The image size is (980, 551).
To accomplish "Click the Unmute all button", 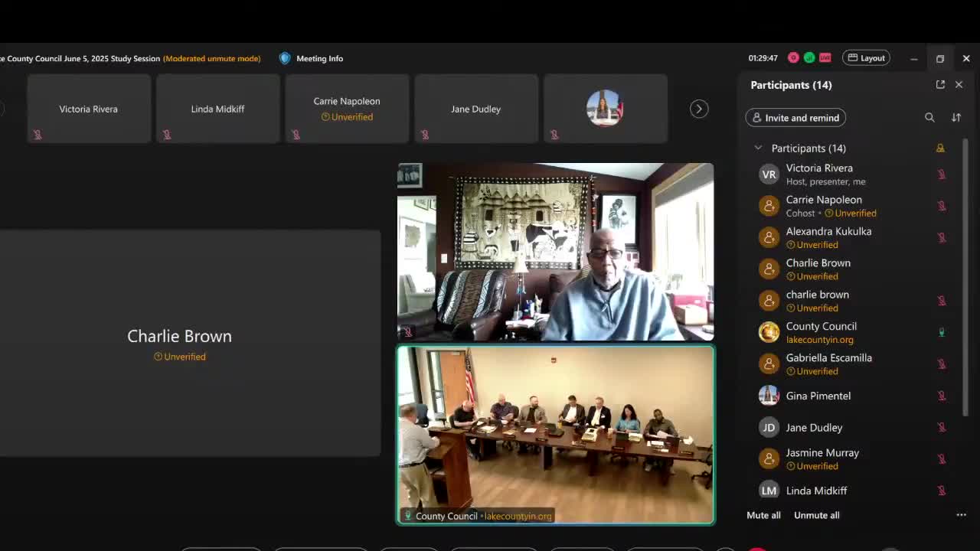I will click(816, 515).
